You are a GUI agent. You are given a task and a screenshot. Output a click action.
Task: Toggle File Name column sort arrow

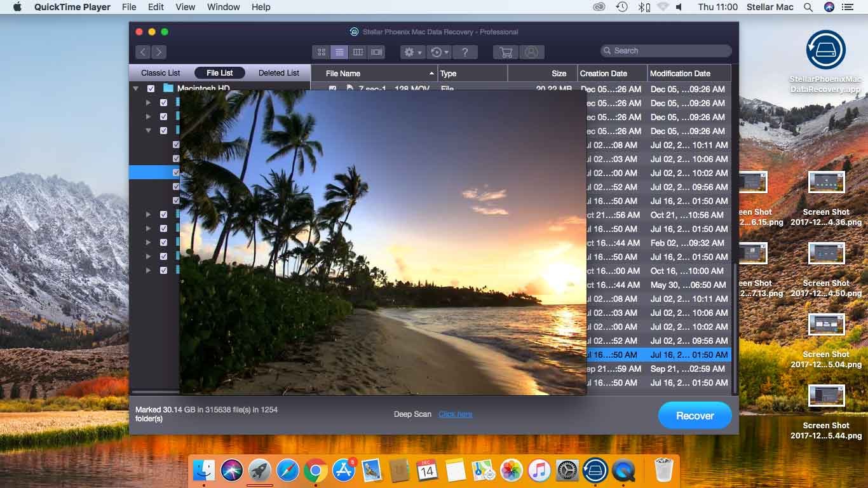click(431, 74)
